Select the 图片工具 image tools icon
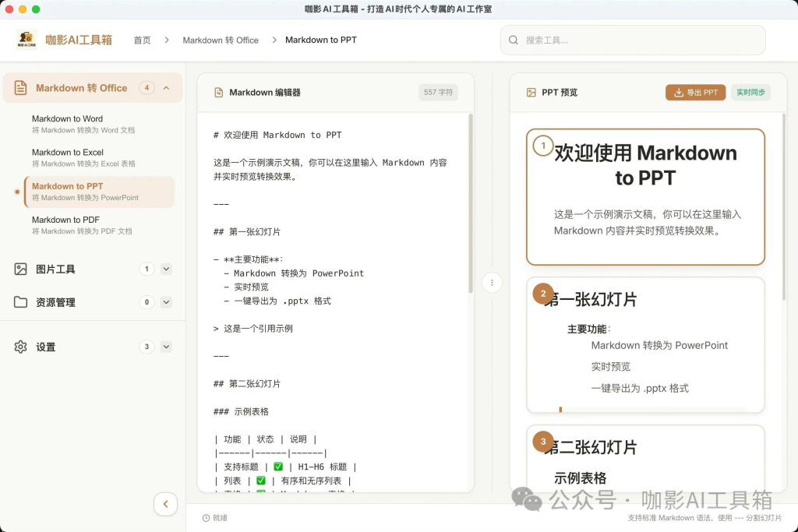 click(20, 269)
